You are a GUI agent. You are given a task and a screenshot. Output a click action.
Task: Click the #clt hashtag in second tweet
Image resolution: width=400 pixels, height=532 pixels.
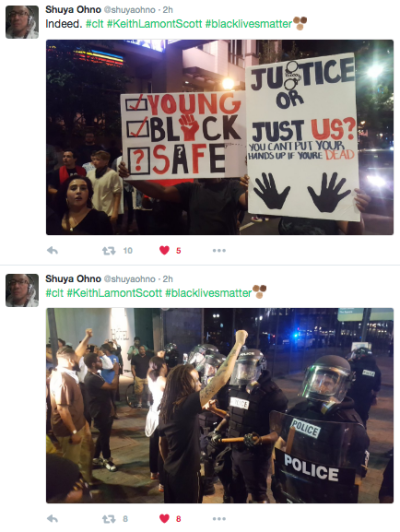55,292
